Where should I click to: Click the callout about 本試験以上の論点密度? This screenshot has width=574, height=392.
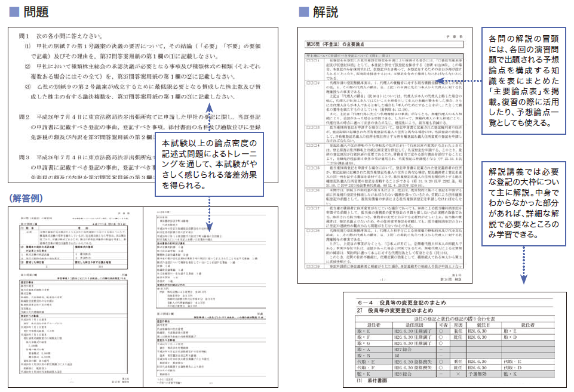tap(210, 164)
